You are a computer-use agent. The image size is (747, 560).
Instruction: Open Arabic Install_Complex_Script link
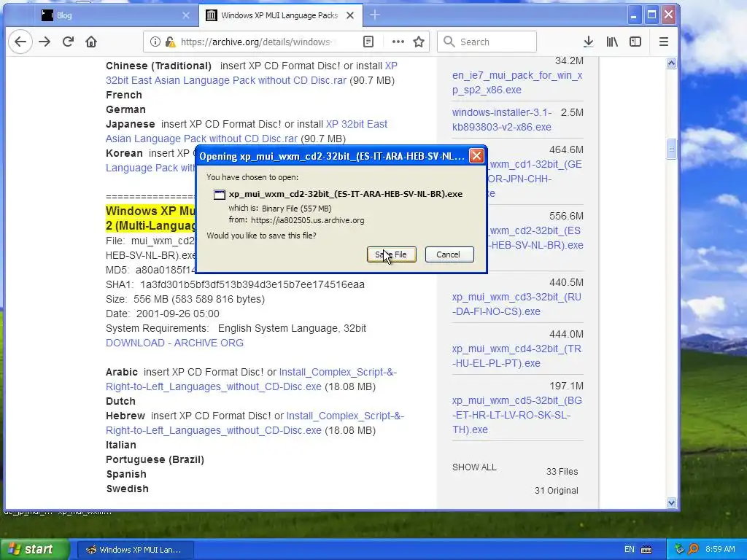tap(252, 379)
